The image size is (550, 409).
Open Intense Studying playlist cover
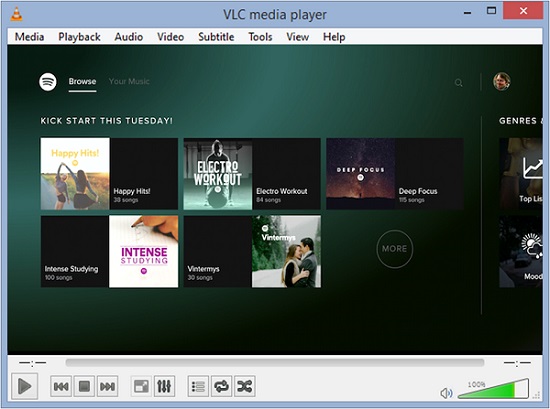[143, 252]
